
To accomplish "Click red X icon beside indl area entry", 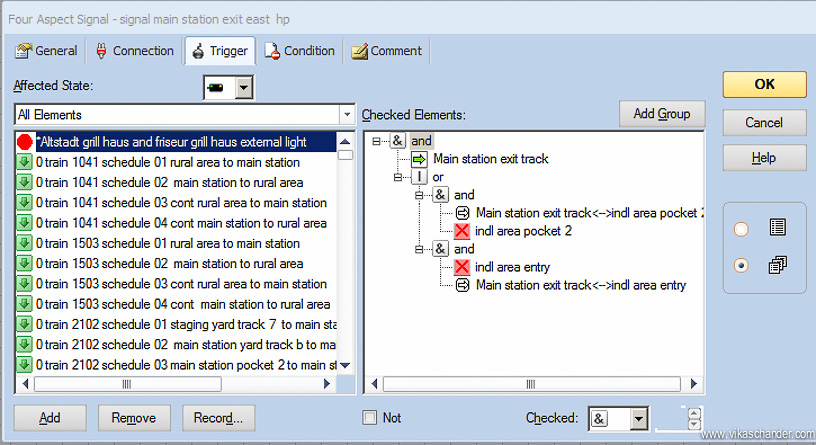I will click(462, 267).
